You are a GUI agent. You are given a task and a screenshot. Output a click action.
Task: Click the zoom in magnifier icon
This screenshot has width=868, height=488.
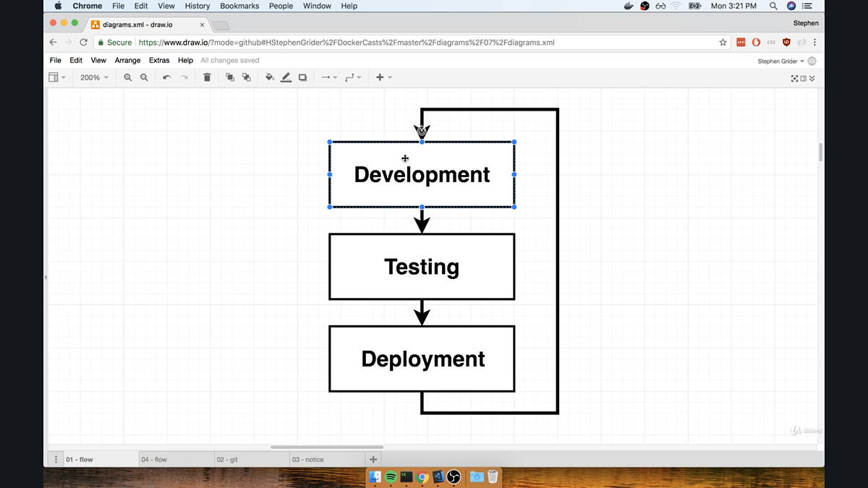128,77
